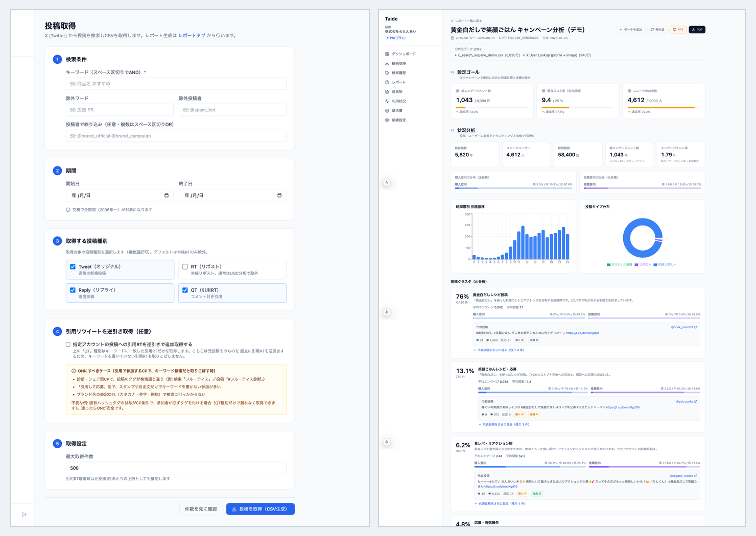Expand 代表投稿をさらに見る（残り4件）in the first cluster
Image resolution: width=756 pixels, height=536 pixels.
point(499,350)
